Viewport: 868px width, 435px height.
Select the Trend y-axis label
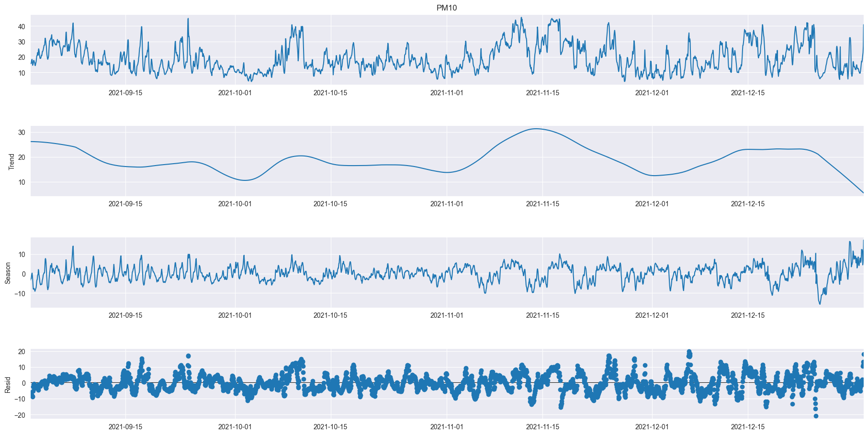(x=12, y=162)
